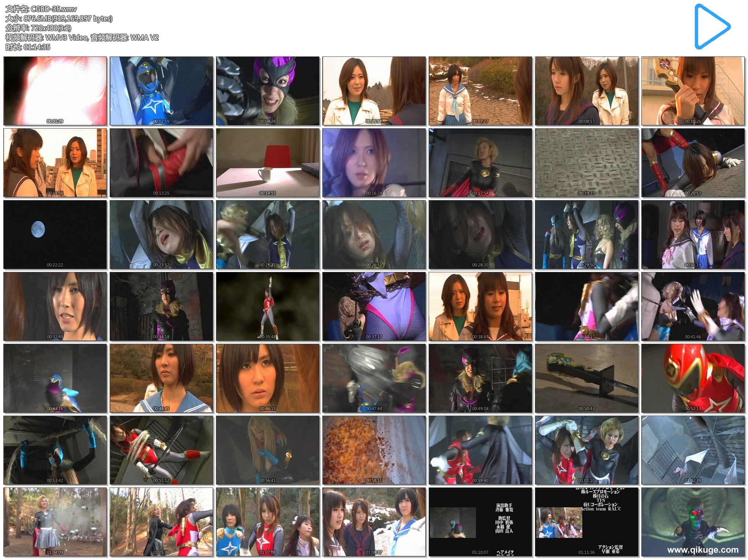Select the explosion frame at 00:58:11
The width and height of the screenshot is (748, 560).
374,450
